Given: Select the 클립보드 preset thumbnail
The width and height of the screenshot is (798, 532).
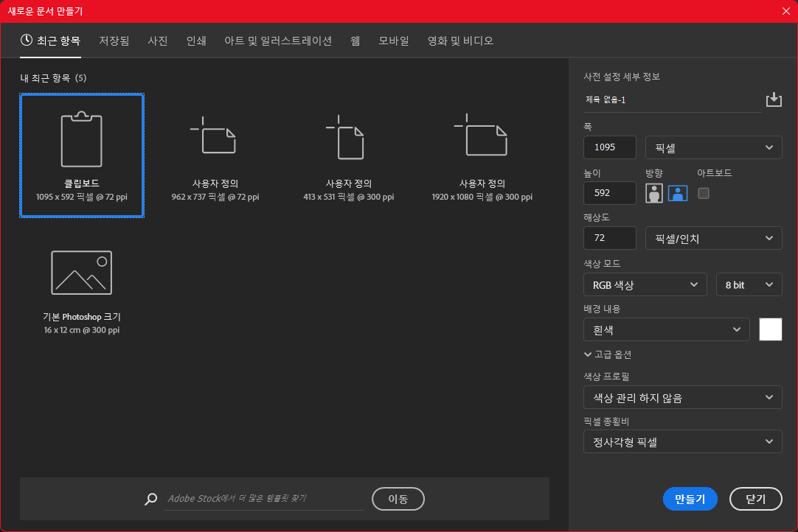Looking at the screenshot, I should pyautogui.click(x=82, y=155).
